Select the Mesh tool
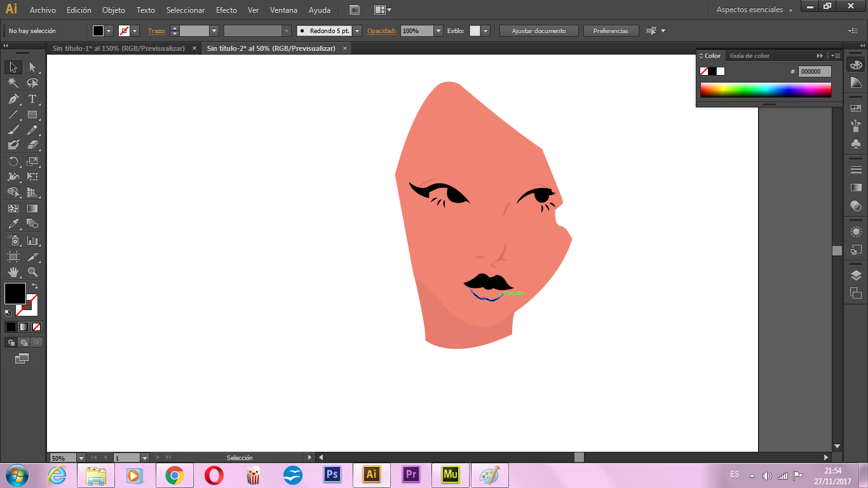The height and width of the screenshot is (488, 868). [13, 208]
